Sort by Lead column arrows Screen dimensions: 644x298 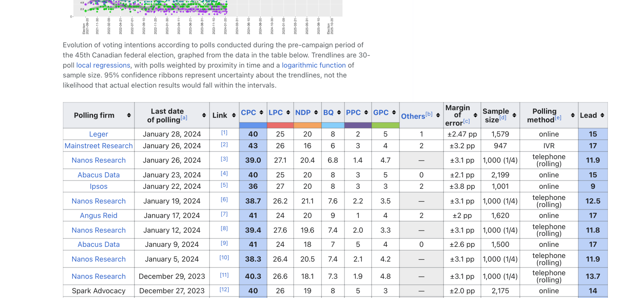pos(602,115)
